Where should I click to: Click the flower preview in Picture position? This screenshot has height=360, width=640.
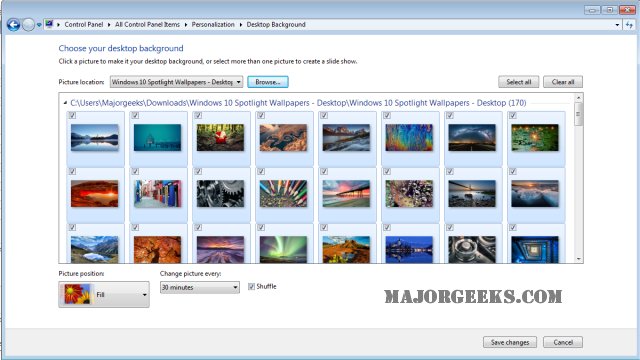coord(77,294)
